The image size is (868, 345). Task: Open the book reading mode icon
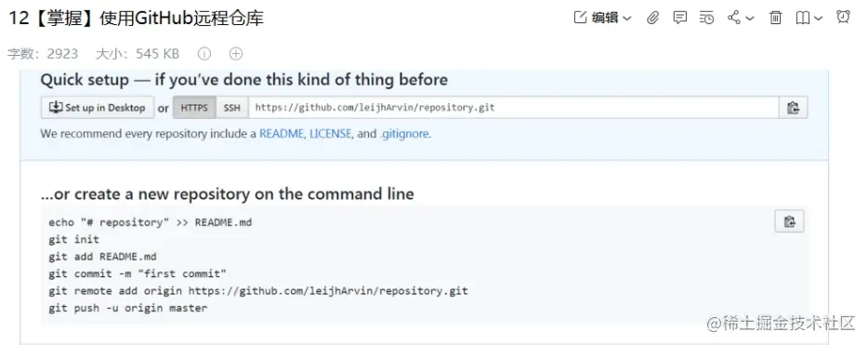pos(803,19)
